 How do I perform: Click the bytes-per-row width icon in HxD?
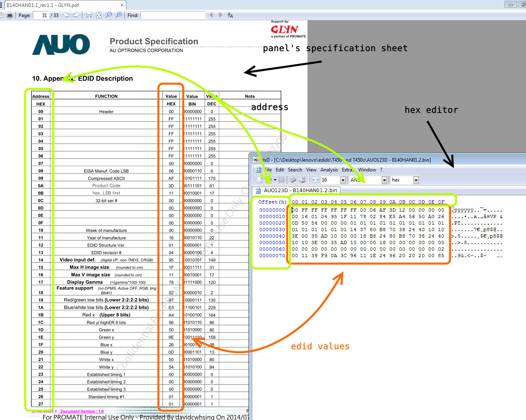tap(316, 180)
